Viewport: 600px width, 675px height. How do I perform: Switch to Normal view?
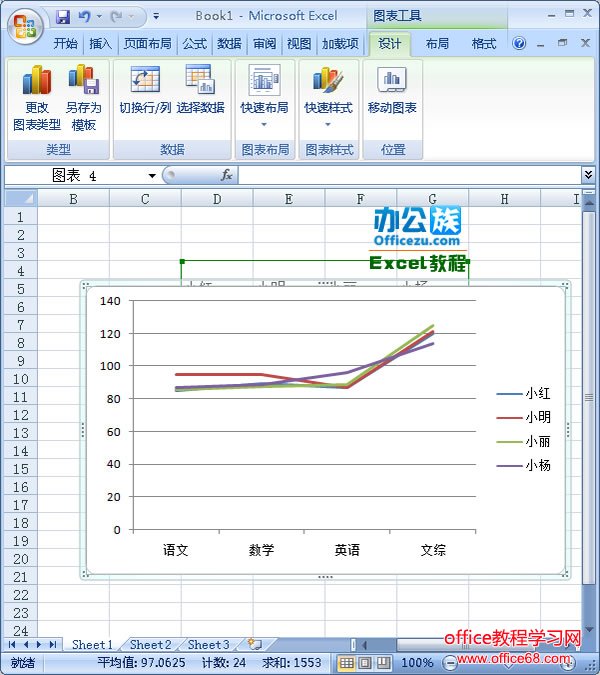point(346,663)
